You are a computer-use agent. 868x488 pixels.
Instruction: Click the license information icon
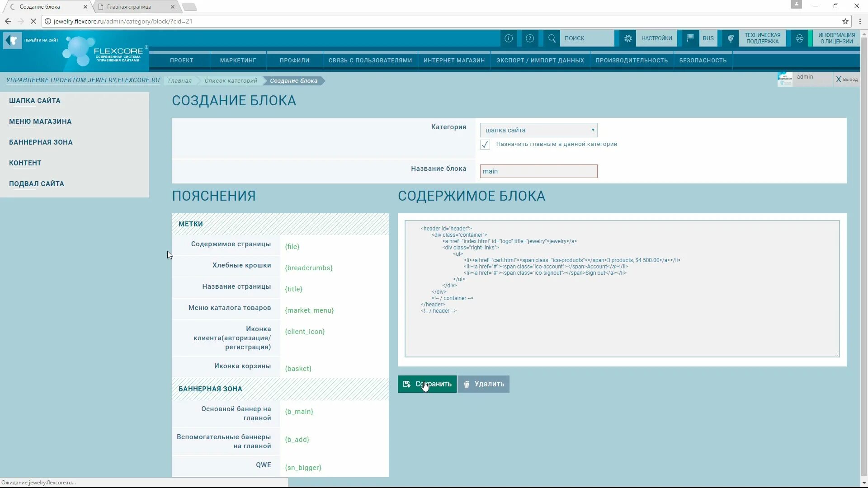pyautogui.click(x=799, y=38)
